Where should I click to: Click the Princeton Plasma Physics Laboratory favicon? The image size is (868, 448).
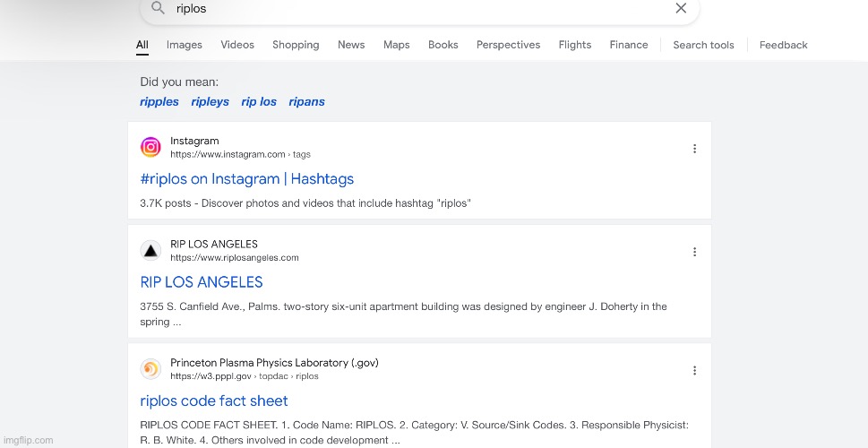pos(150,369)
